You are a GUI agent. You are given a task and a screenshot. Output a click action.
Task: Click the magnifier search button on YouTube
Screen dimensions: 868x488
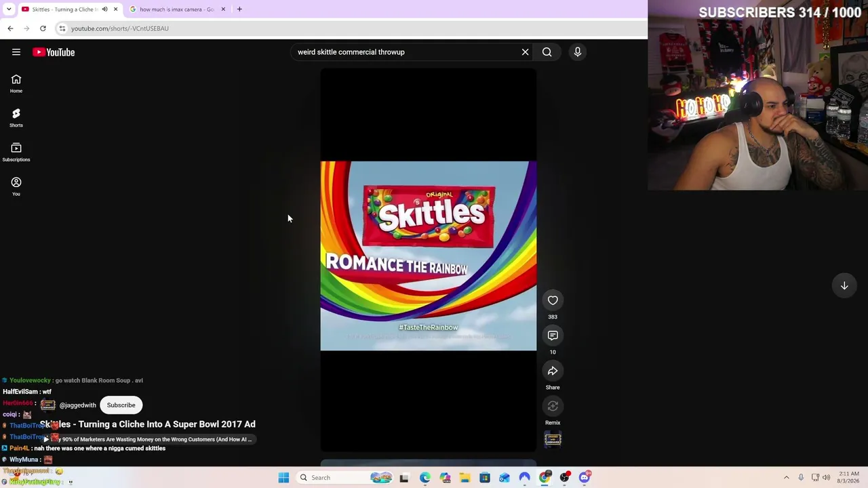(x=547, y=52)
